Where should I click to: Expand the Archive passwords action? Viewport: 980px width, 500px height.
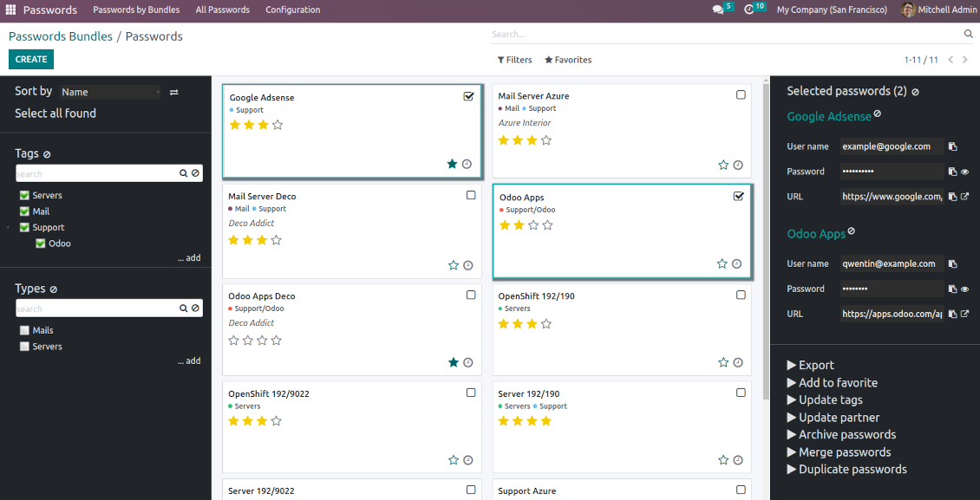[x=841, y=434]
